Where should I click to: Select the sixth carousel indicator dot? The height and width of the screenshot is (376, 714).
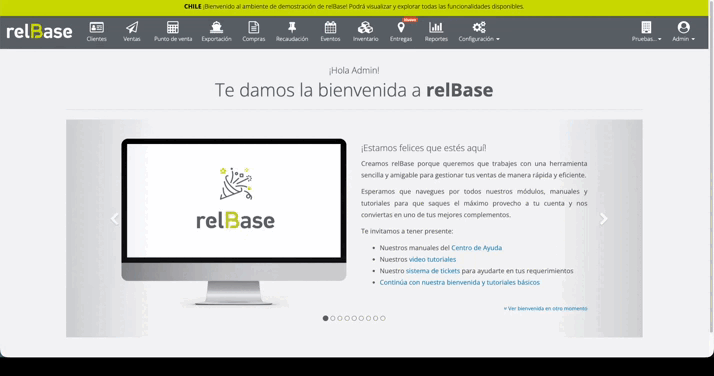pyautogui.click(x=361, y=318)
